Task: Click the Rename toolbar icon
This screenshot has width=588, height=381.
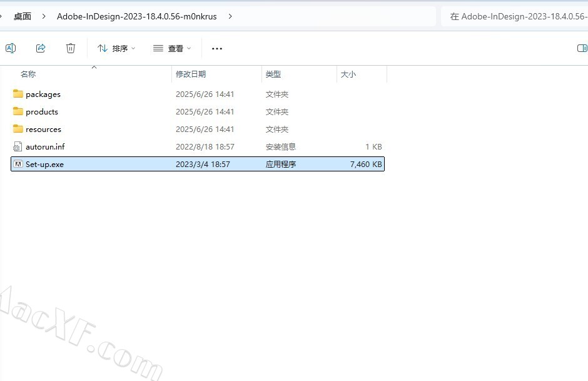Action: (x=11, y=48)
